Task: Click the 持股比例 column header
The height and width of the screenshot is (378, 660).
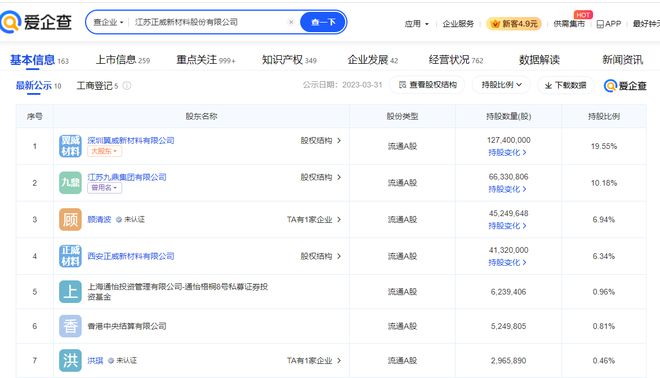Action: coord(604,116)
